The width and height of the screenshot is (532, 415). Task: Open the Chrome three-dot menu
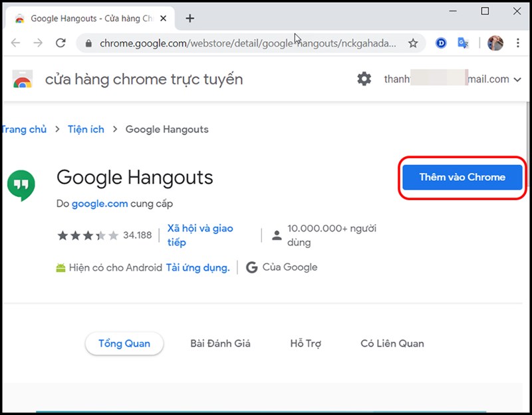(518, 43)
